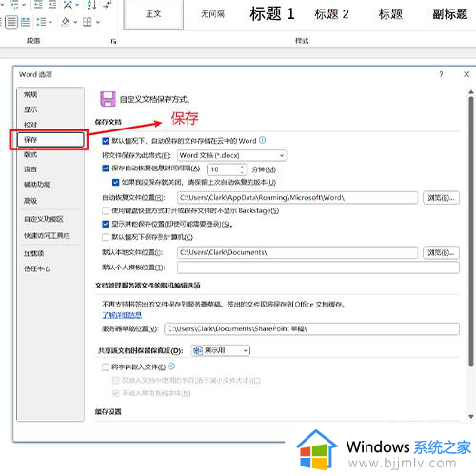Apply the 标题 2 style
The height and width of the screenshot is (476, 476).
click(331, 14)
